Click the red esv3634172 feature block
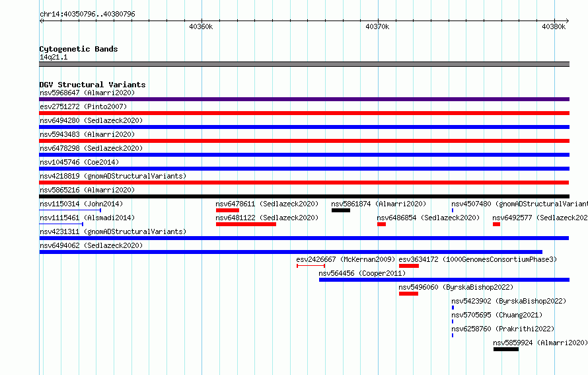The height and width of the screenshot is (375, 588). (409, 266)
